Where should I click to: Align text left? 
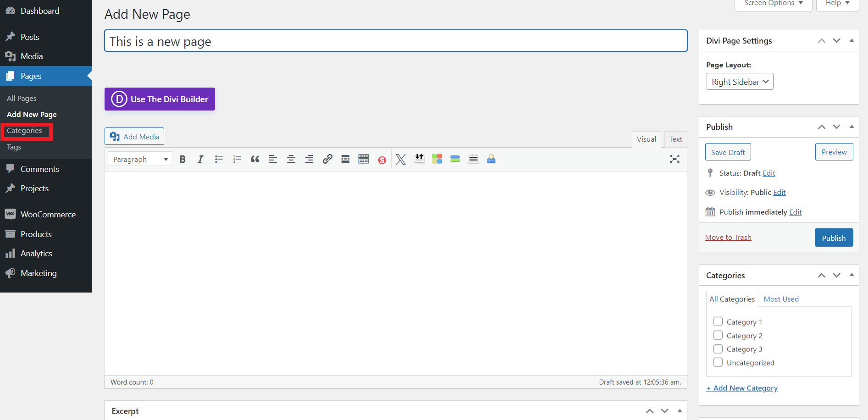point(273,159)
